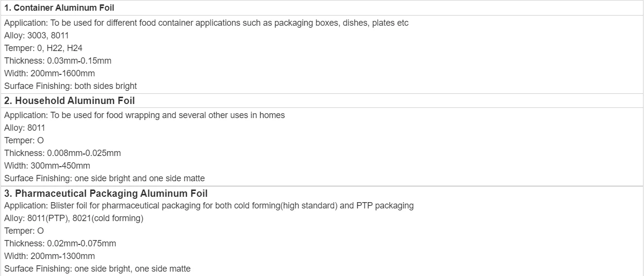Screen dimensions: 644x276
Task: Click the 'Width: 300mm-450mm' line
Action: [x=47, y=166]
